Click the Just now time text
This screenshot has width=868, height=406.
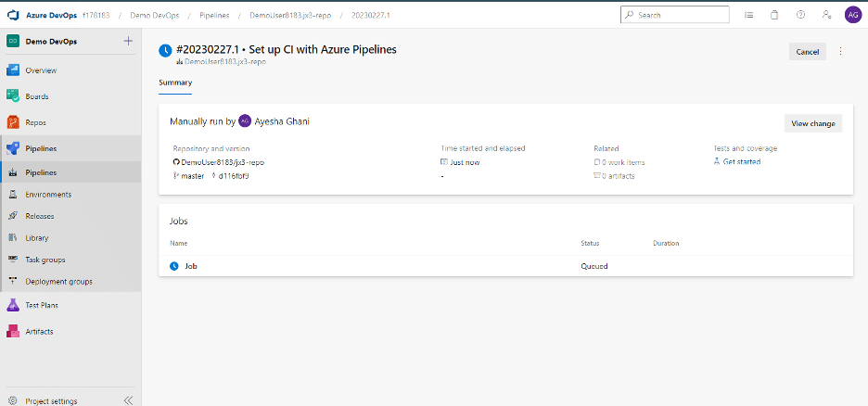[x=465, y=162]
